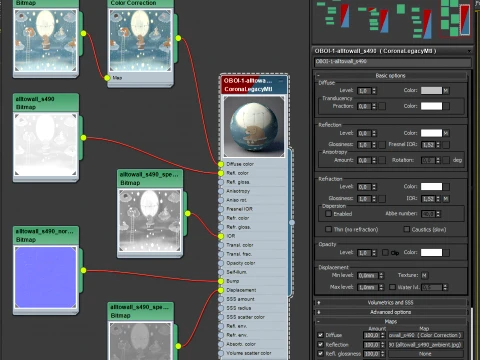Image resolution: width=480 pixels, height=360 pixels.
Task: Click the Refraction IOR M map button
Action: tap(446, 199)
